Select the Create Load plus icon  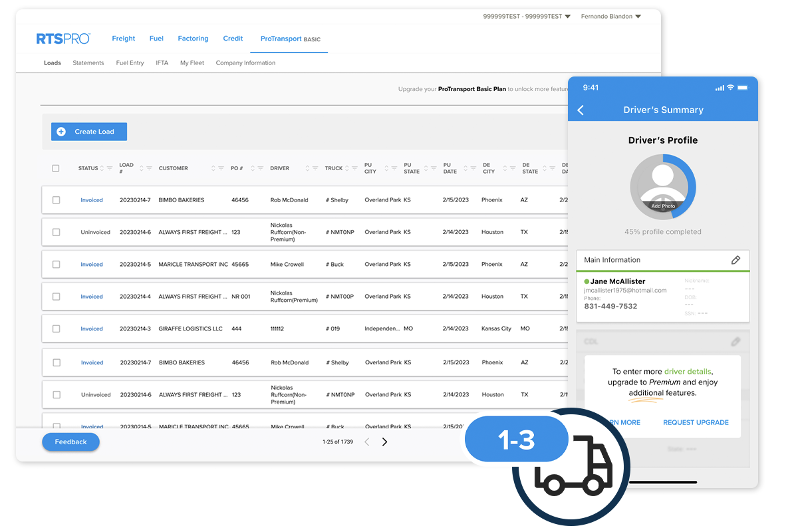pyautogui.click(x=61, y=131)
